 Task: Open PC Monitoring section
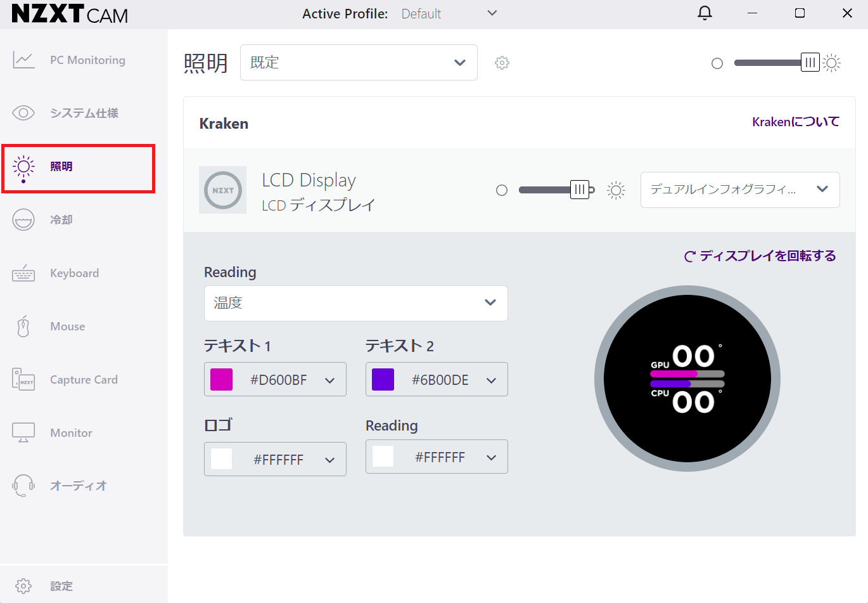click(84, 60)
